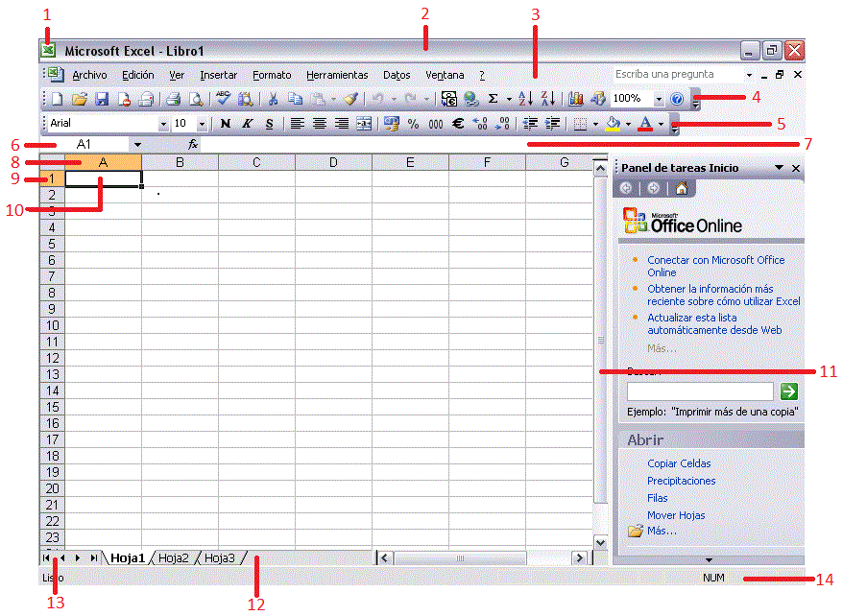Insert a hyperlink with the globe icon

coord(471,99)
